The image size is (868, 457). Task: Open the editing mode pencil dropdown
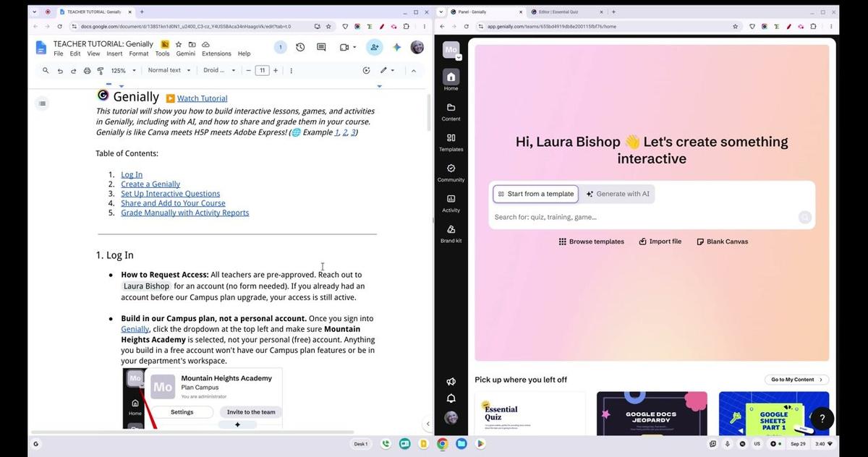[x=388, y=70]
